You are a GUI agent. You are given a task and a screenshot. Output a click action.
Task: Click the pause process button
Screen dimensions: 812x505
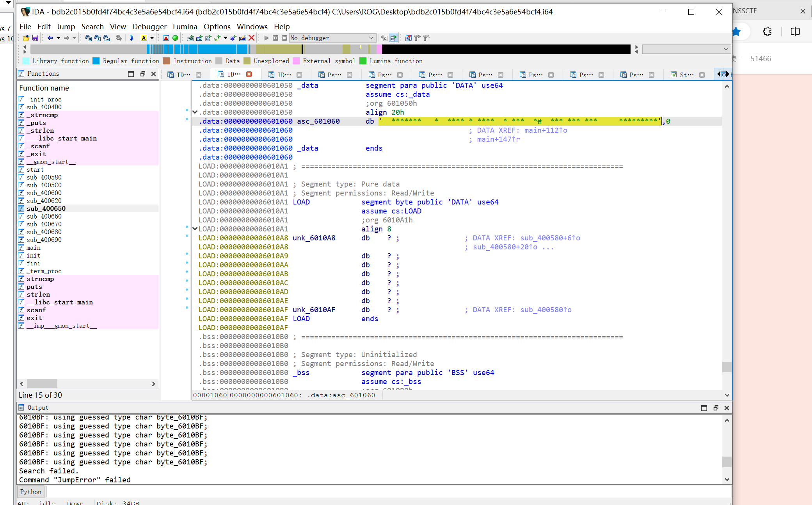pos(275,38)
